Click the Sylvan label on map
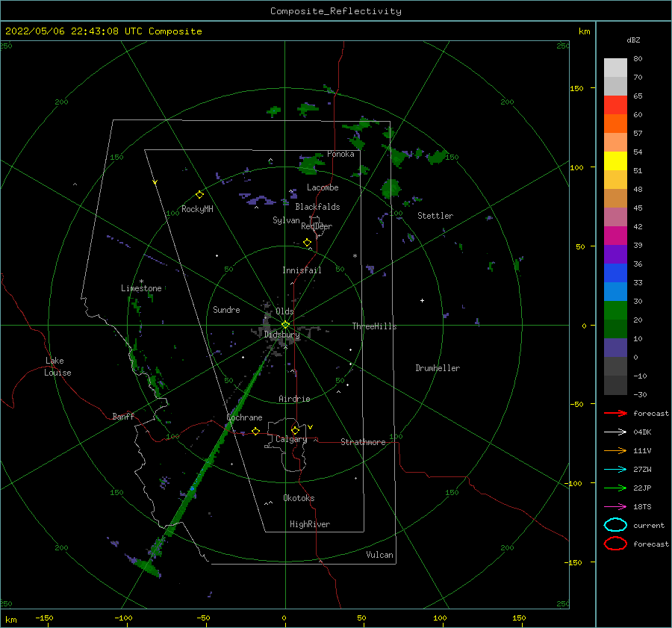Viewport: 672px width, 628px height. coord(286,220)
